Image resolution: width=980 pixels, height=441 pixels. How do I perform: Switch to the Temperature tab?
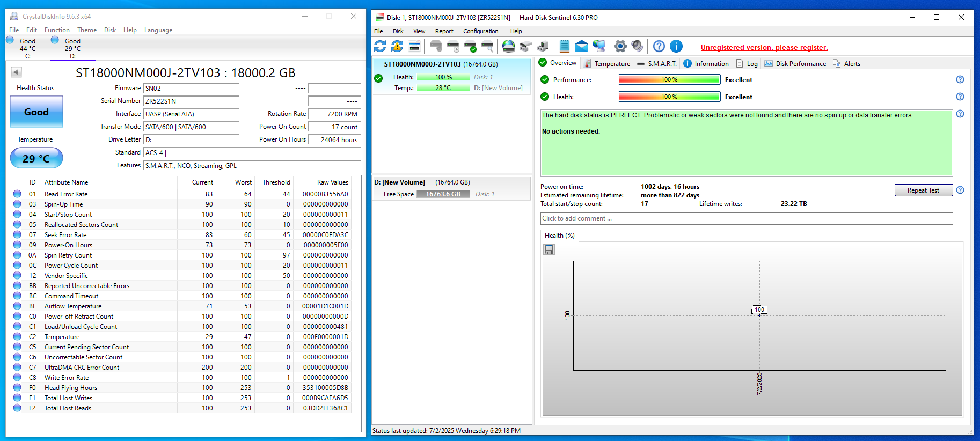tap(606, 63)
